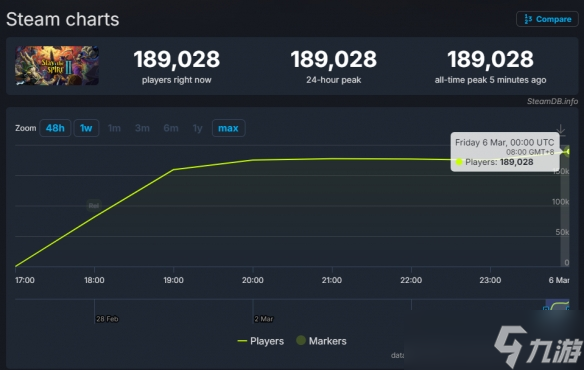Click the 2 Mar label in navigator
584x370 pixels.
pos(264,319)
